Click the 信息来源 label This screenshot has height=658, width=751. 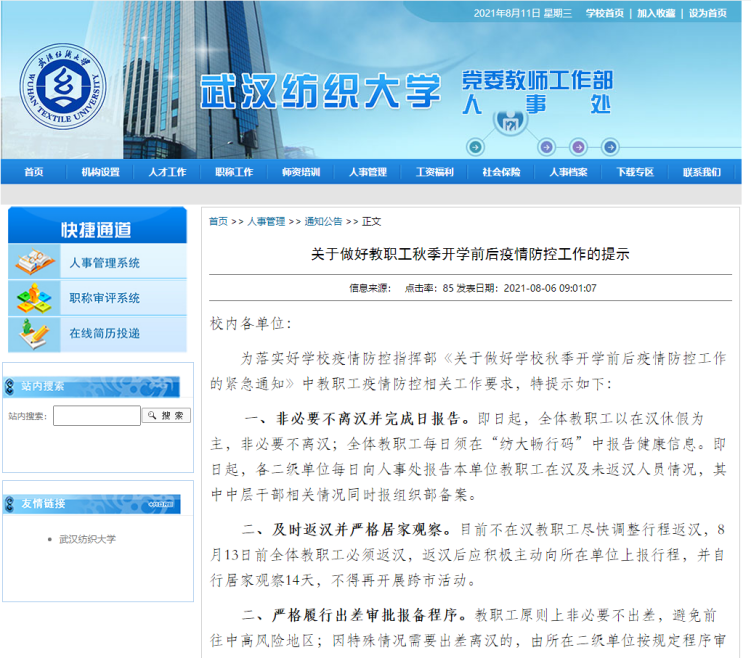pos(370,288)
